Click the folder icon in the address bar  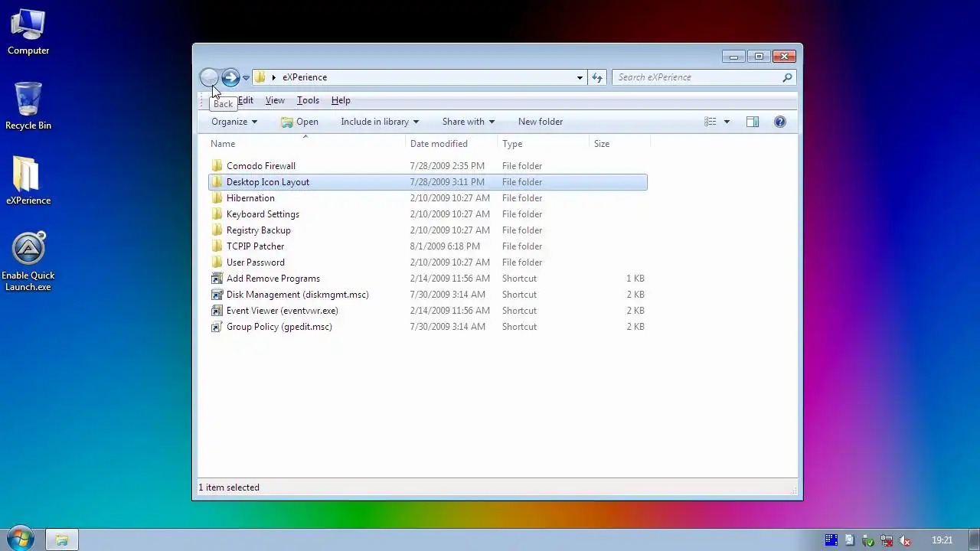click(x=260, y=77)
